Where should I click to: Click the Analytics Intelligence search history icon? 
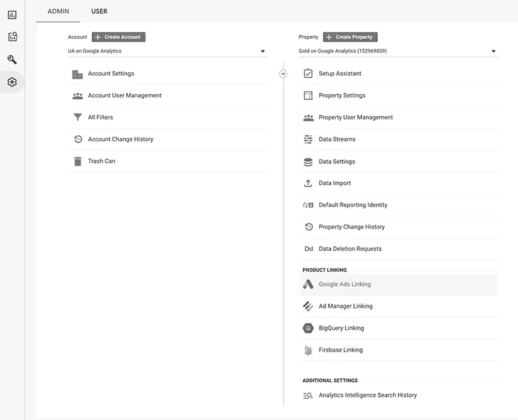coord(308,395)
